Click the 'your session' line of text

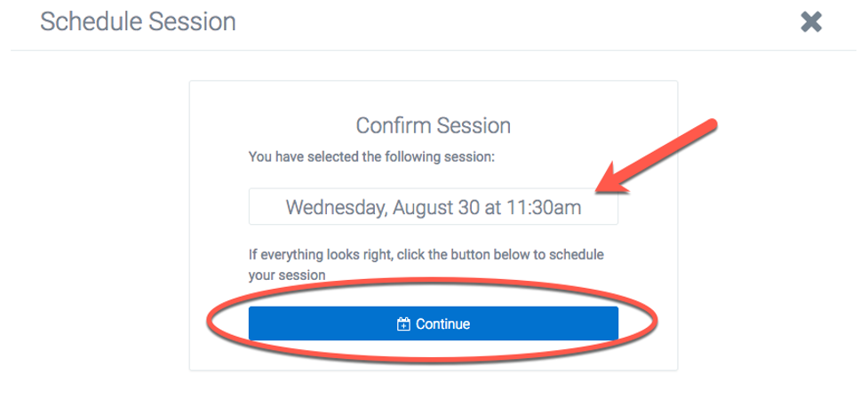click(x=287, y=275)
